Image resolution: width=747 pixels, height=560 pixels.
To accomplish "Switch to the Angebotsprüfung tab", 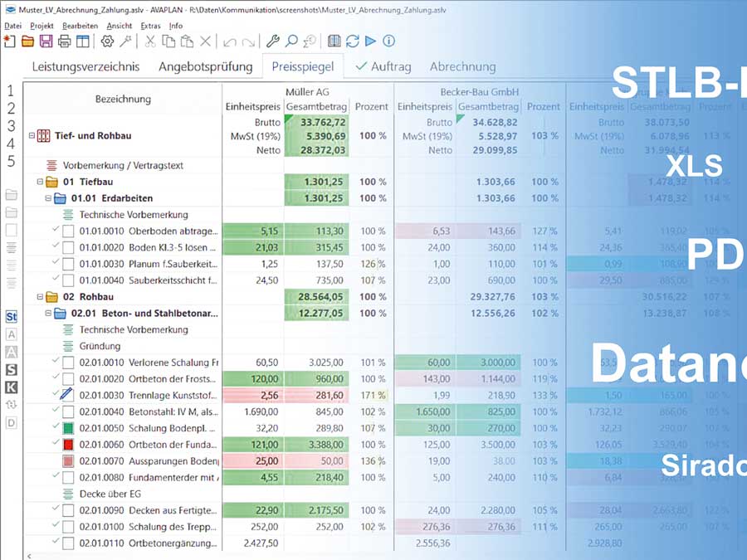I will 206,66.
